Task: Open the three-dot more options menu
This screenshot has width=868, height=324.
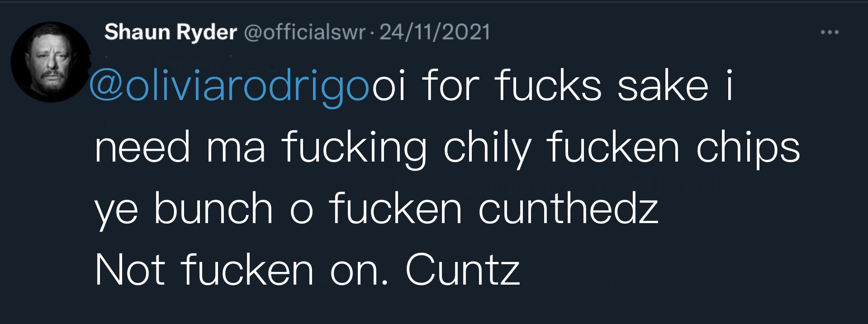Action: point(830,33)
